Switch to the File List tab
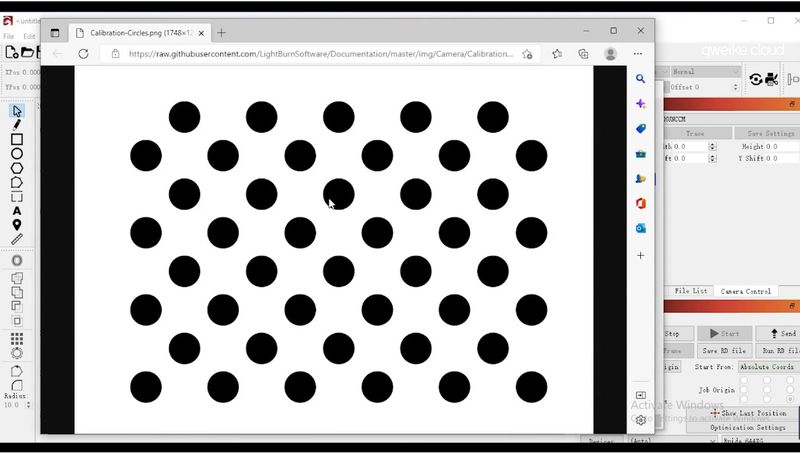 (x=690, y=291)
